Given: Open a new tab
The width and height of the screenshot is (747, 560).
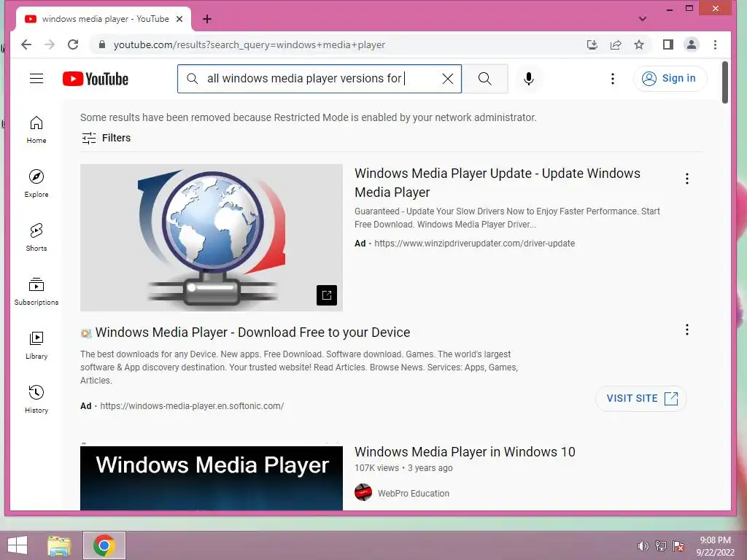Looking at the screenshot, I should pos(206,19).
